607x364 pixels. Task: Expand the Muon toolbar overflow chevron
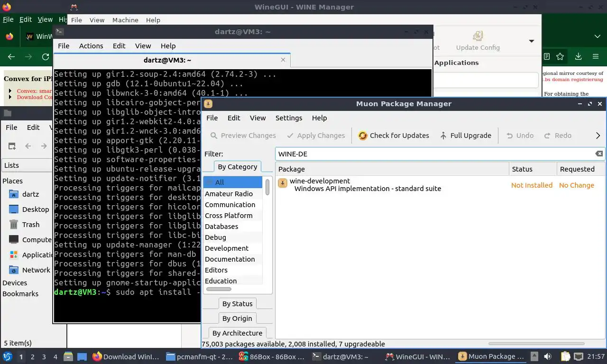pos(598,136)
